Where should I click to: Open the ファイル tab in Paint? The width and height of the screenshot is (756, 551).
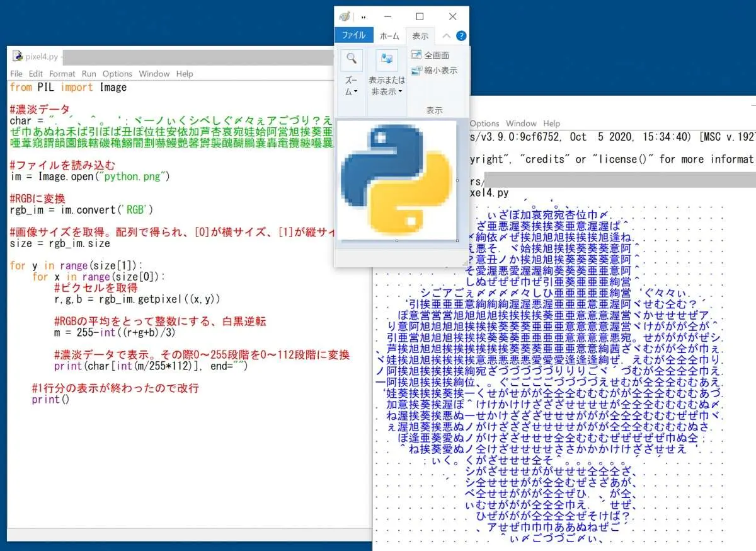click(x=353, y=36)
